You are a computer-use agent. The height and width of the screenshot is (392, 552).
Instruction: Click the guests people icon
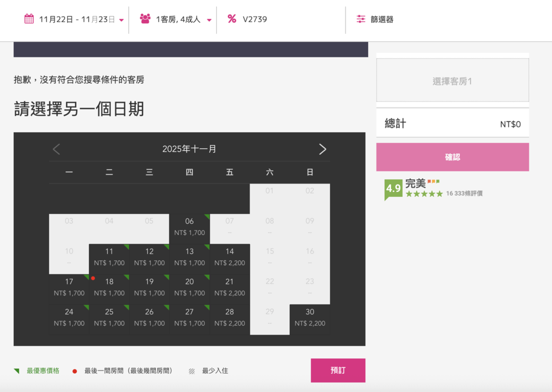click(145, 18)
